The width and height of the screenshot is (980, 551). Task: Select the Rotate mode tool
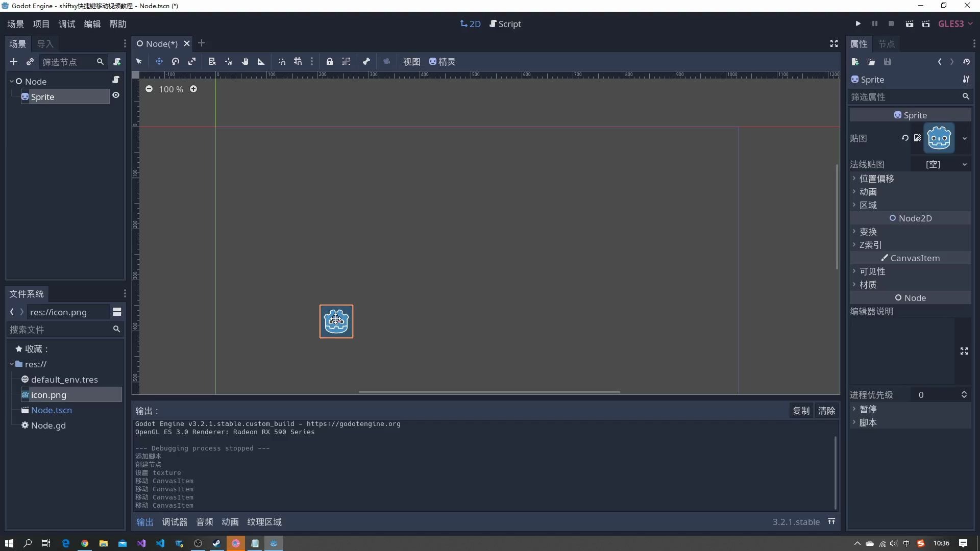coord(176,62)
